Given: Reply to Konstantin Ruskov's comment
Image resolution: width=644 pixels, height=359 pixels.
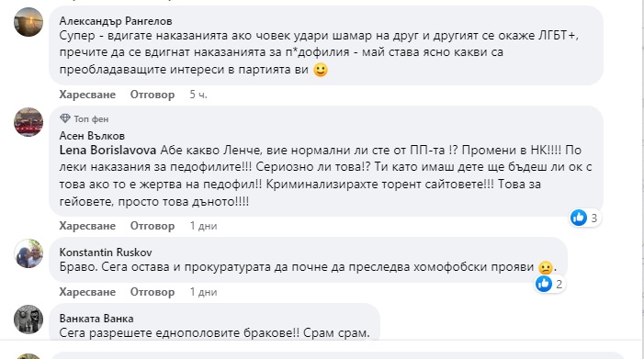Looking at the screenshot, I should [x=153, y=292].
